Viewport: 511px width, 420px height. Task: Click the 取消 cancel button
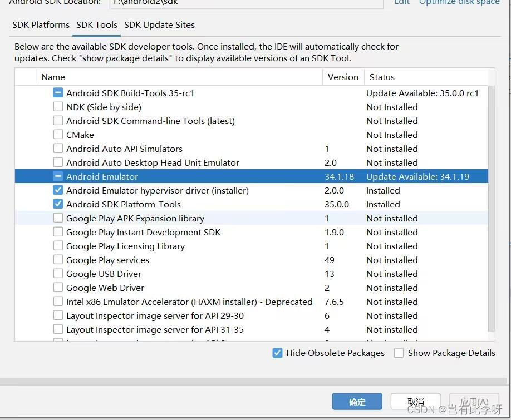click(415, 402)
